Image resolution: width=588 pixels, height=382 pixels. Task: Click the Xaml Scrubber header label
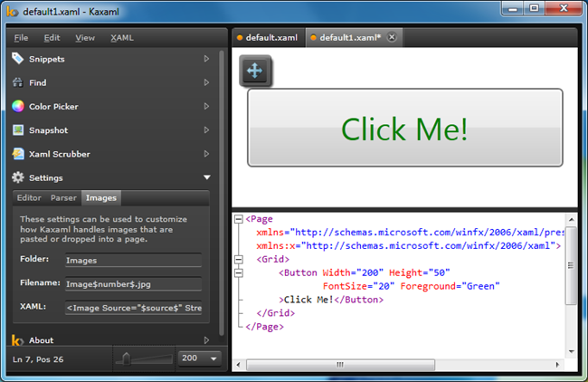click(60, 154)
